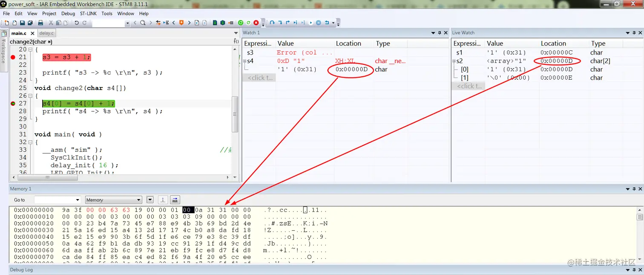Click the small green Restart Debugger icon
The height and width of the screenshot is (275, 644).
(x=248, y=23)
